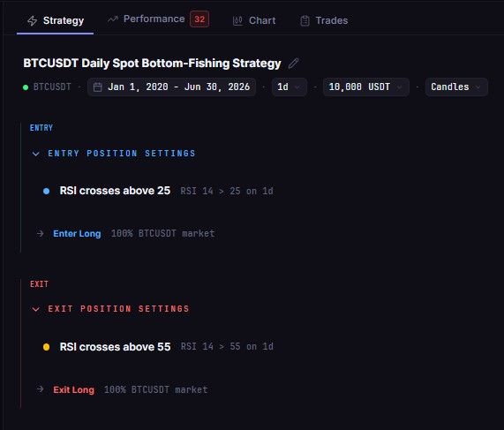Open the Trades tab
504x430 pixels.
click(324, 20)
